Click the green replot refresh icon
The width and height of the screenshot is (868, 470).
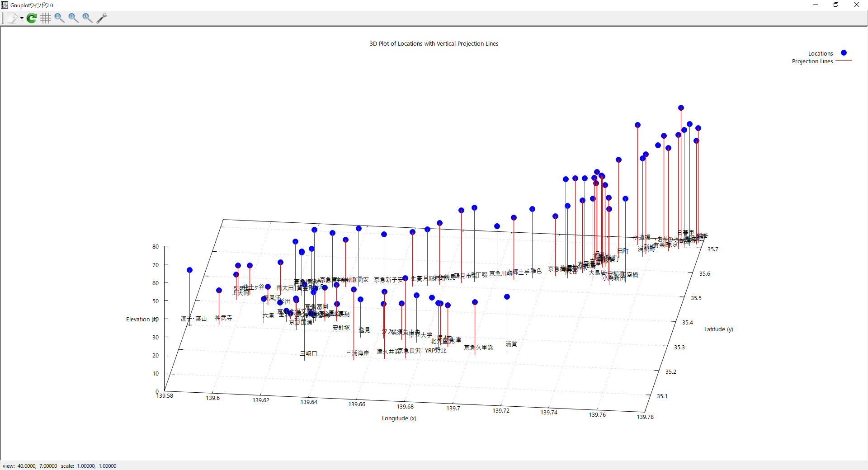click(x=32, y=18)
